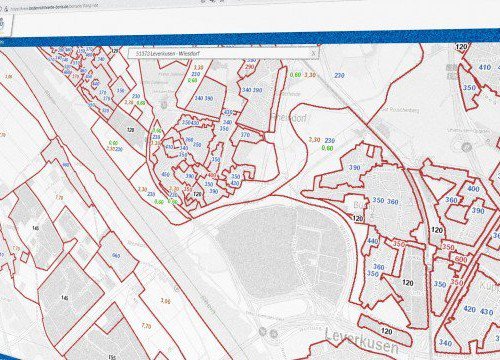Click the 120 label in the elongated zone above Leverkusen
Screen dimensions: 500x360
386,331
